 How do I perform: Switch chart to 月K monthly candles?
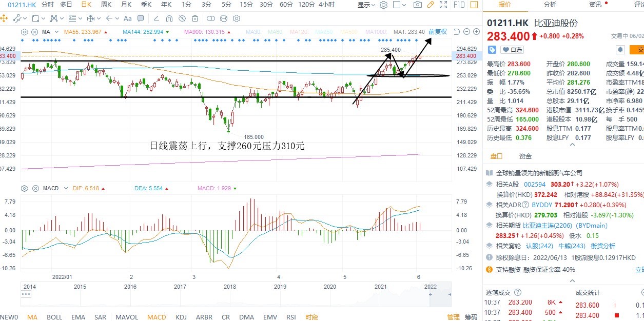click(126, 5)
